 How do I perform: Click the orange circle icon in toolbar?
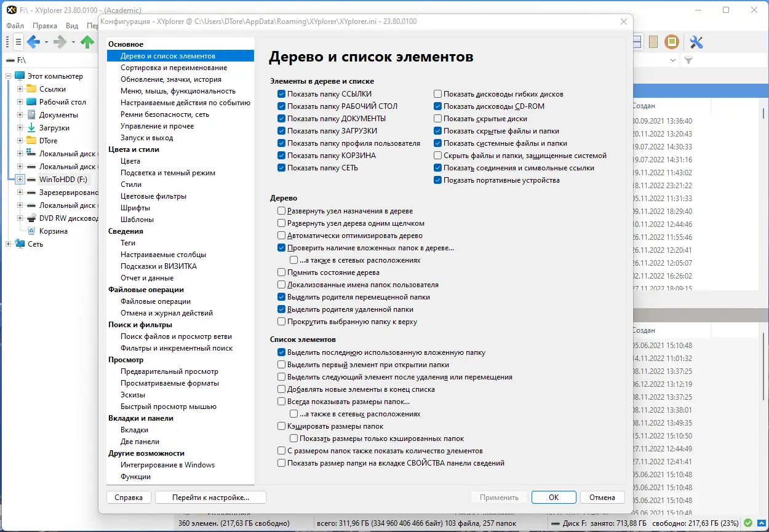coord(672,42)
